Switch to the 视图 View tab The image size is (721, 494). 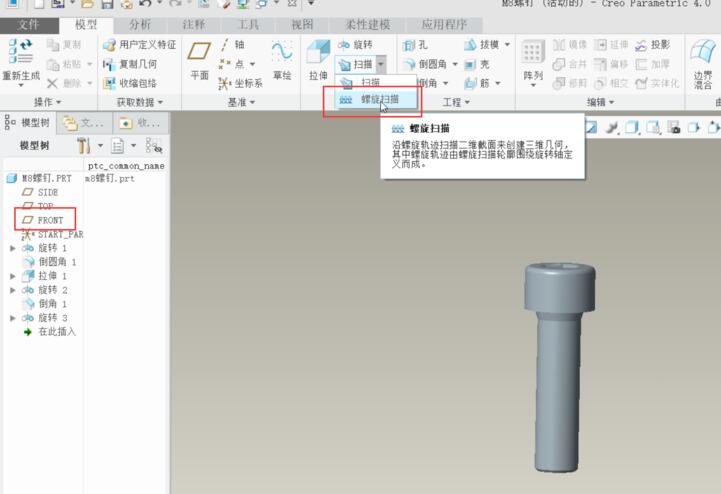[x=302, y=25]
